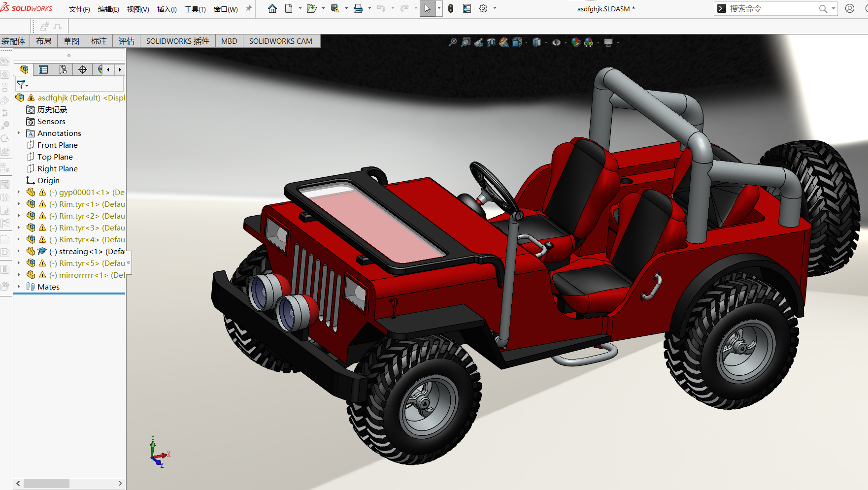
Task: Click the Print icon
Action: pos(358,8)
